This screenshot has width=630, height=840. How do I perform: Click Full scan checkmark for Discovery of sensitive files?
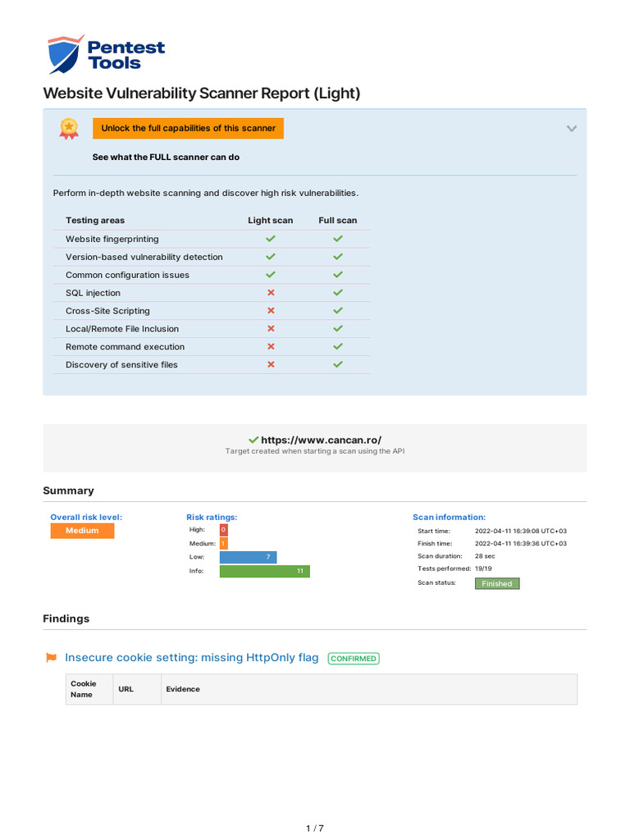point(337,364)
